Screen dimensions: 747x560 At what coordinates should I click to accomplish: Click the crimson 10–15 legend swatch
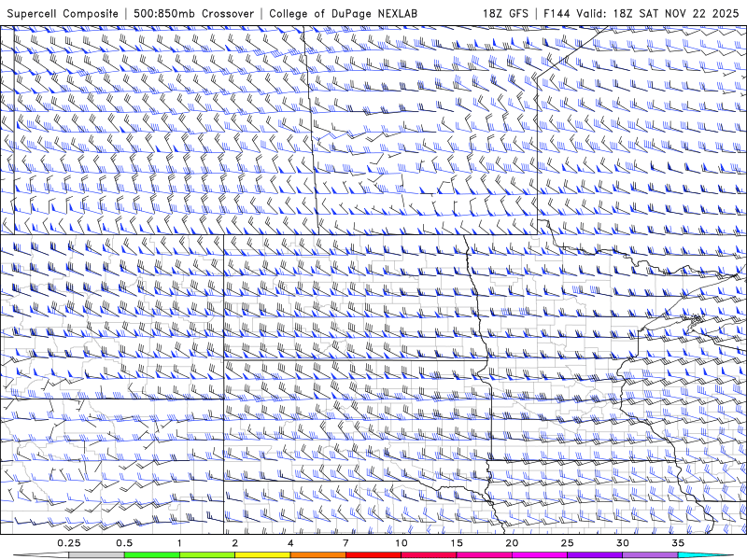click(429, 555)
